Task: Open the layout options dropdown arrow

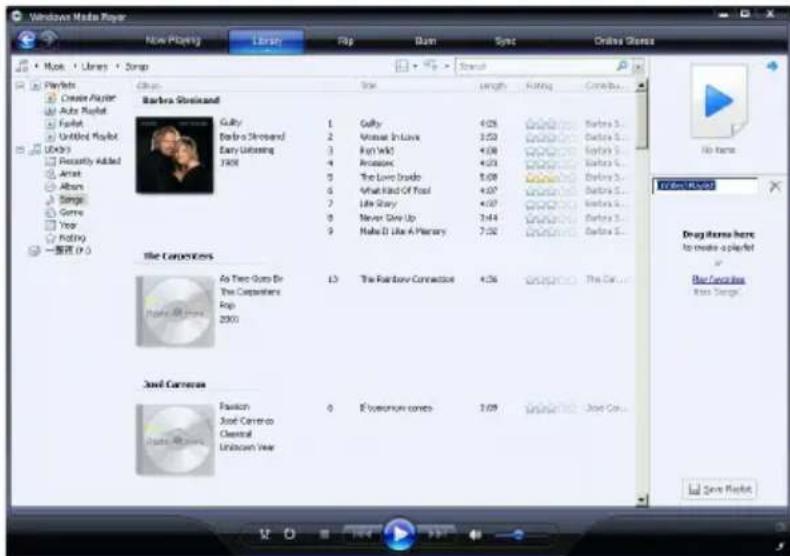Action: tap(415, 66)
